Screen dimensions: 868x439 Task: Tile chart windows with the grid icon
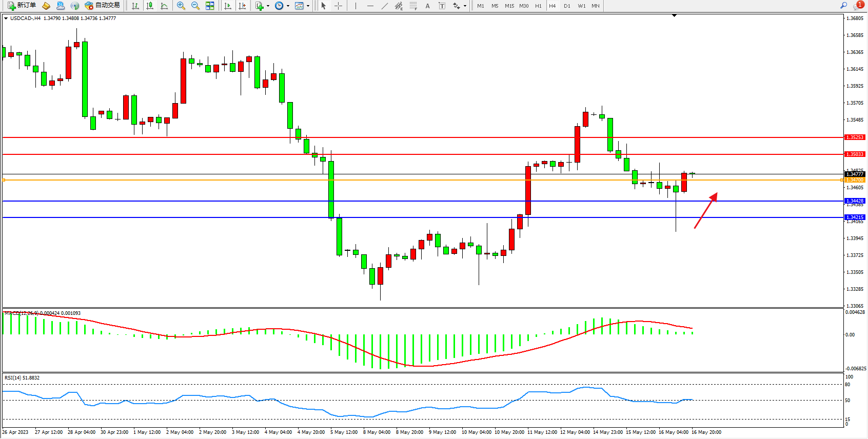click(x=210, y=6)
